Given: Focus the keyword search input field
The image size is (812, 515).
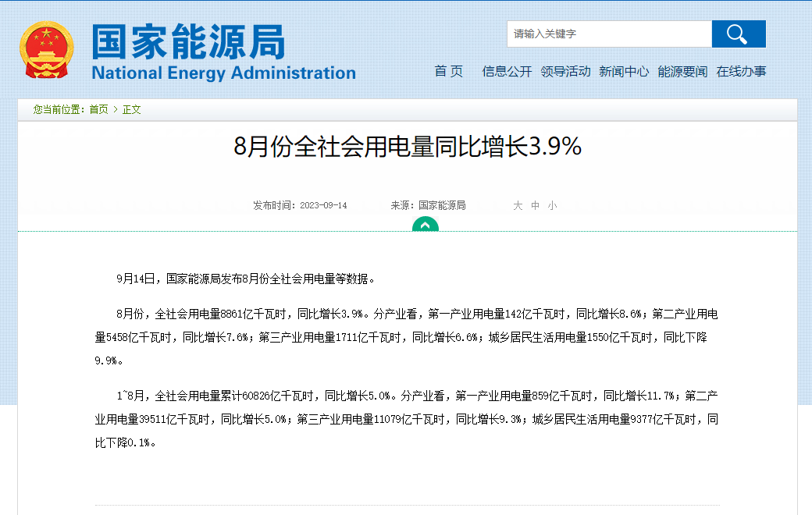Looking at the screenshot, I should 609,34.
